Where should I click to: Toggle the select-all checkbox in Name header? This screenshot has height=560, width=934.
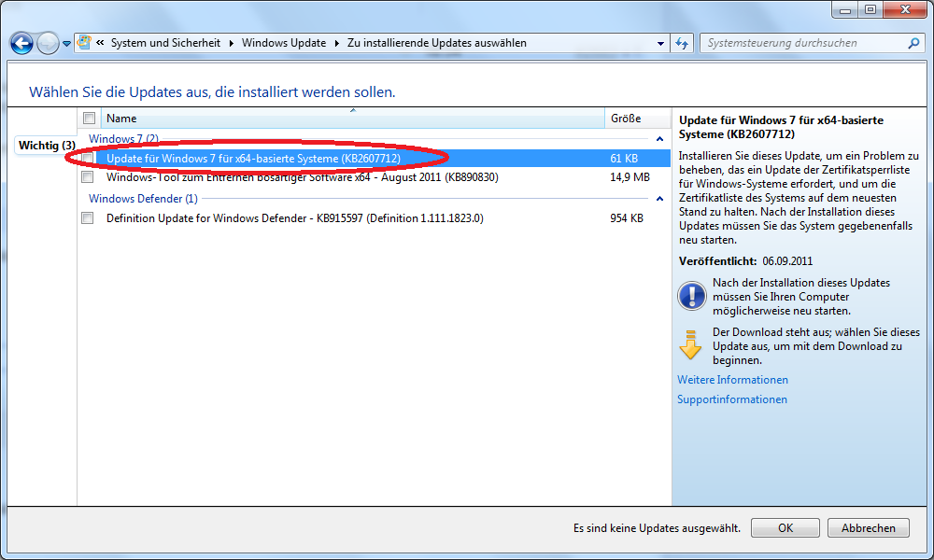pyautogui.click(x=90, y=118)
